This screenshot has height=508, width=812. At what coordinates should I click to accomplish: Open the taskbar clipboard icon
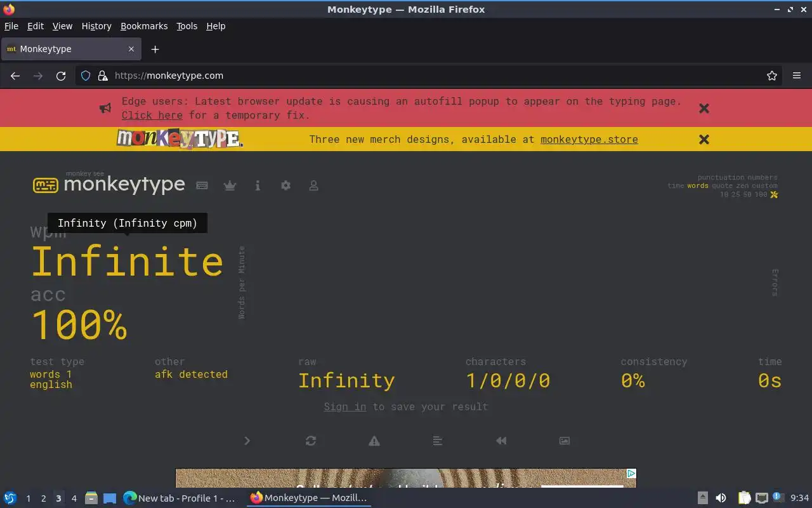pyautogui.click(x=744, y=498)
